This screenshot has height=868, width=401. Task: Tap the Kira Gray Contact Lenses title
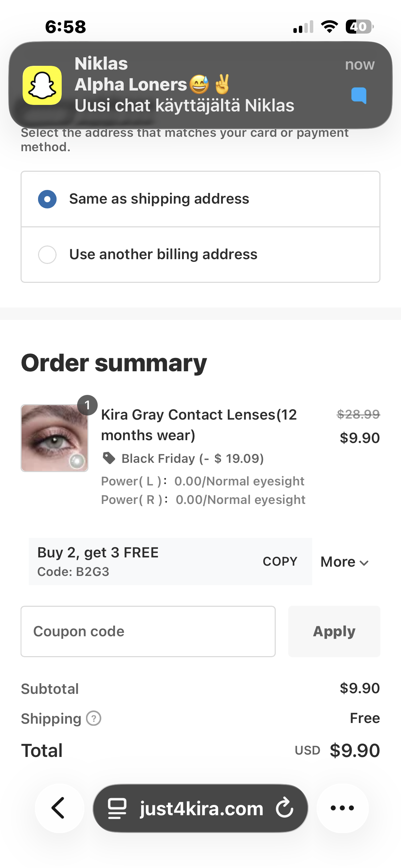point(199,425)
